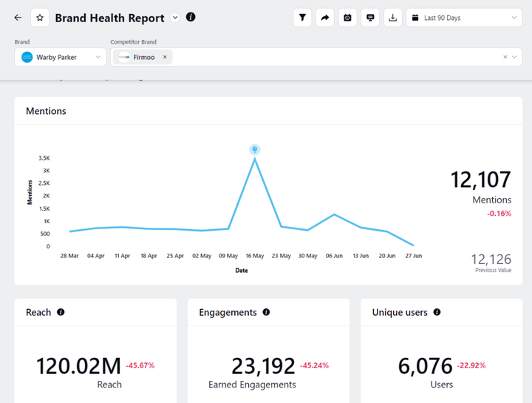
Task: Click the Firmoo logo in the chip
Action: coord(124,57)
